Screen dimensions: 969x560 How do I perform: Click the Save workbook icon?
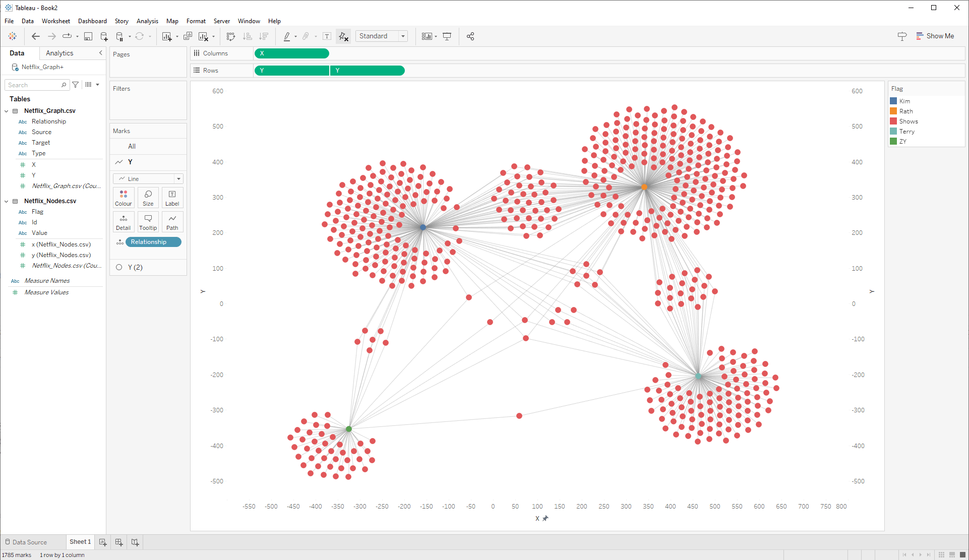pos(88,36)
